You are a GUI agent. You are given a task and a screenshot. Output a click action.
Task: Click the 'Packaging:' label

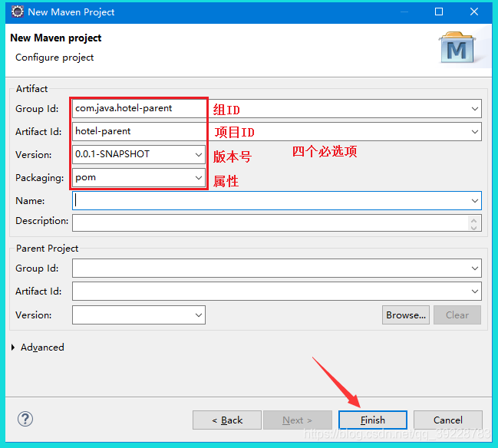[39, 178]
